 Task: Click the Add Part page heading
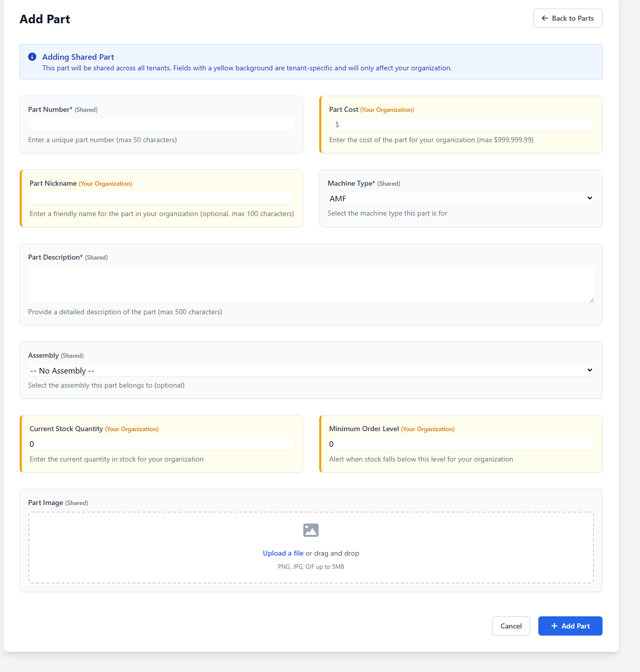point(45,19)
